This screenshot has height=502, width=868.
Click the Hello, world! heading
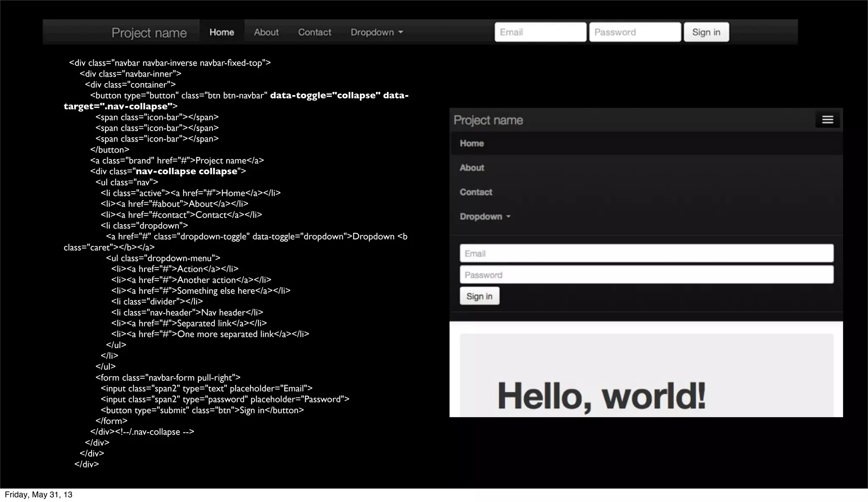coord(601,396)
